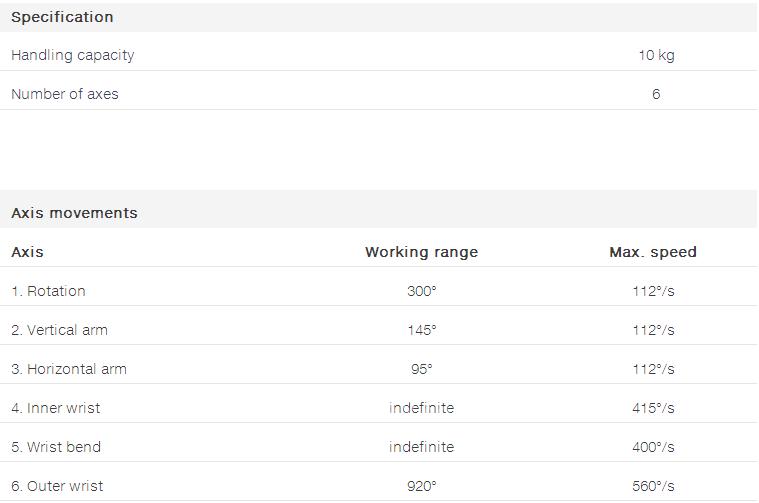The image size is (759, 503).
Task: Click the Specification section header
Action: (x=62, y=17)
